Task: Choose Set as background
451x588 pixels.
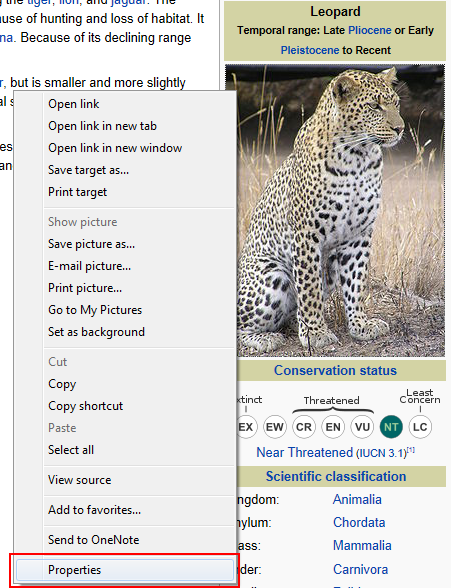Action: click(x=96, y=332)
